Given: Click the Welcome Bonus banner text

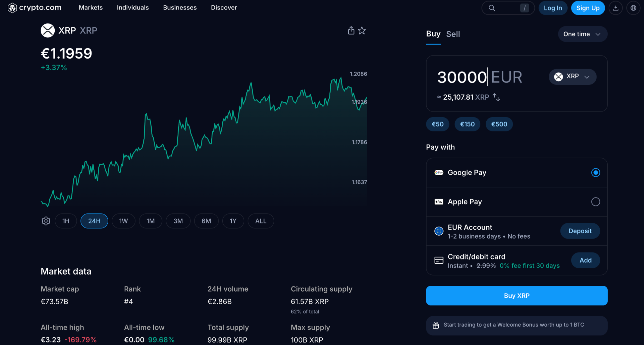Looking at the screenshot, I should point(514,325).
